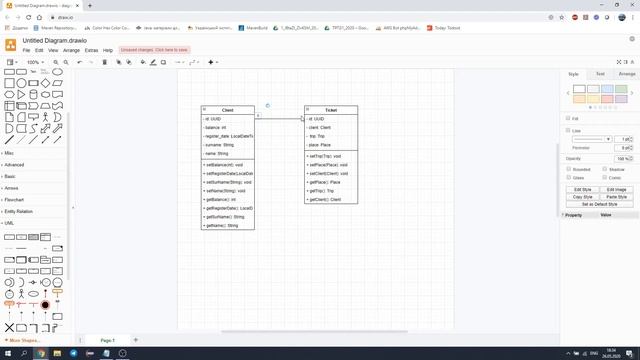Open the waypoints style dropdown
Viewport: 640px width, 360px height.
tap(194, 62)
